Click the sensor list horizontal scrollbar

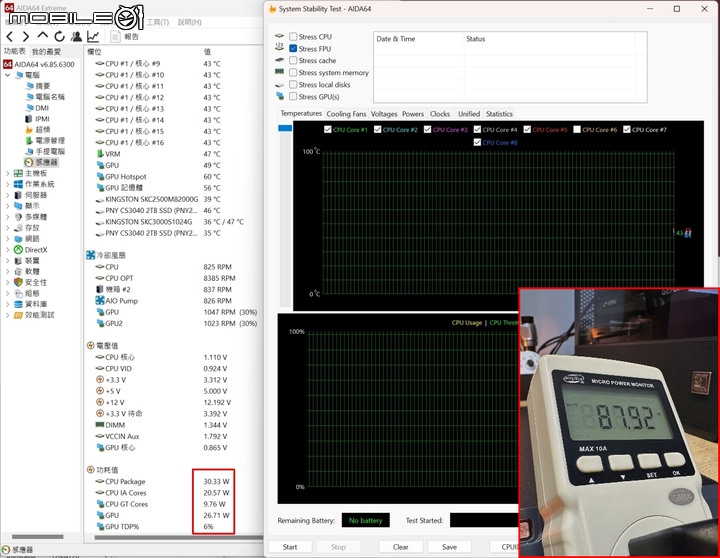[179, 537]
